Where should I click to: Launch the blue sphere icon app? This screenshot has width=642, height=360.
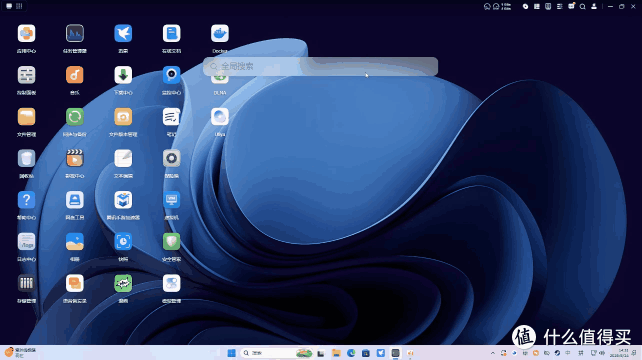point(219,117)
